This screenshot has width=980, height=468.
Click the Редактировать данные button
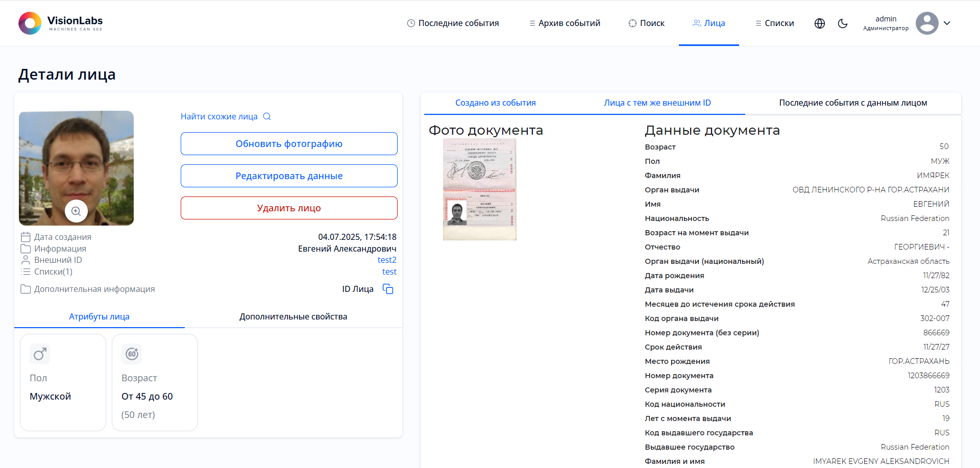[x=289, y=176]
